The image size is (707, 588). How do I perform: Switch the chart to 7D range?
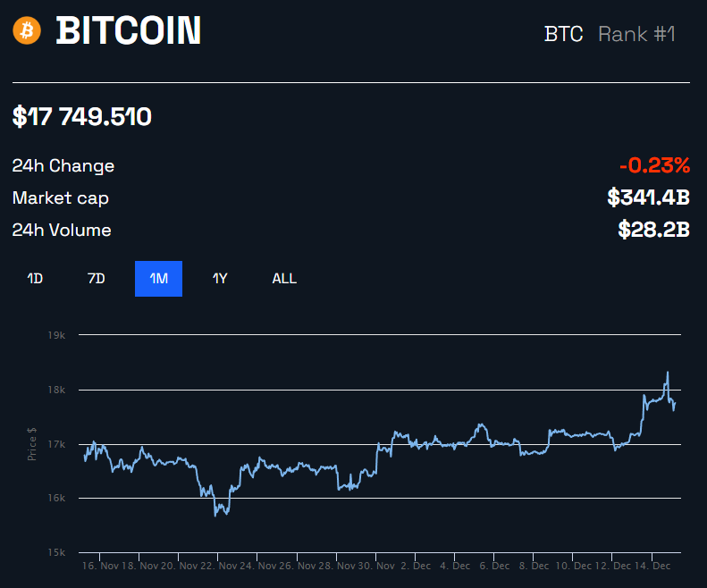[96, 279]
